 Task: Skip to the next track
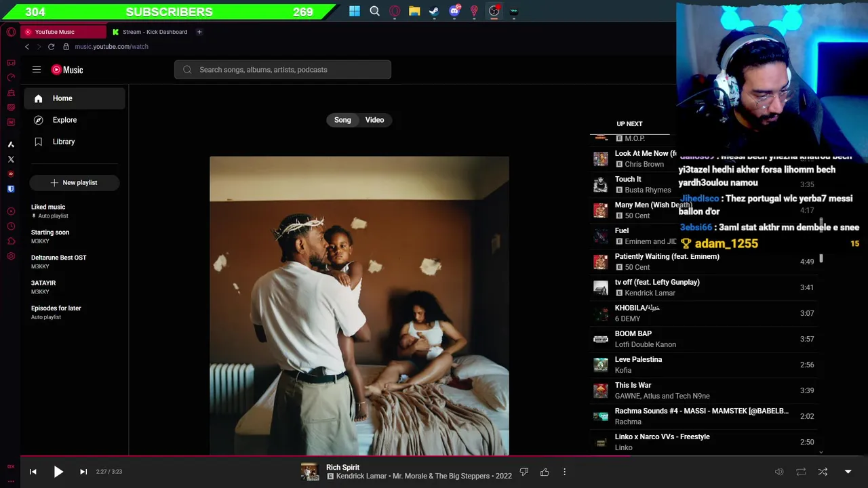click(x=83, y=472)
